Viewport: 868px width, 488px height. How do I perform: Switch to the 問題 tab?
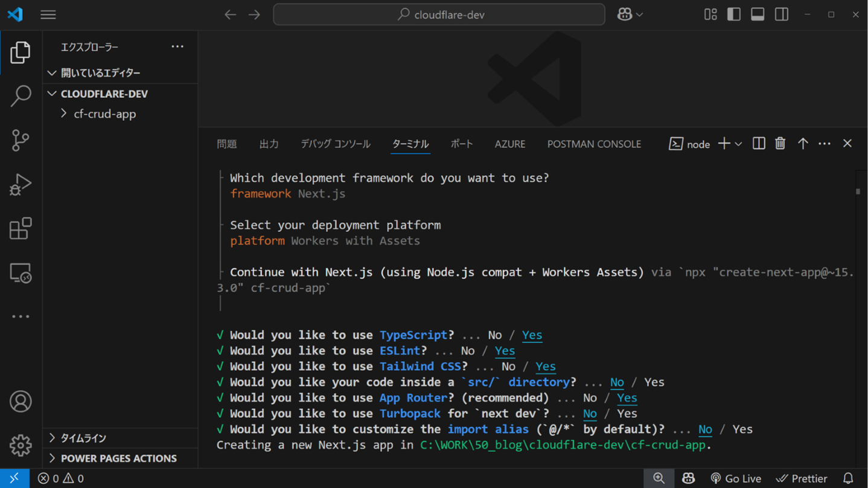[227, 144]
